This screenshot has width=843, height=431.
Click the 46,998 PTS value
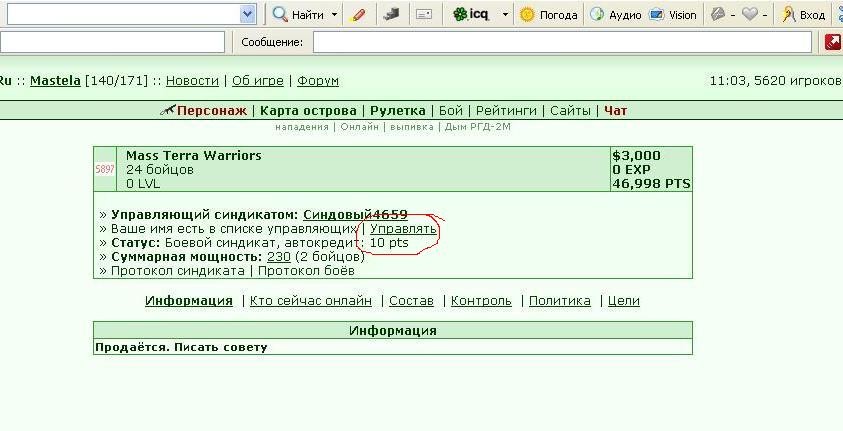[x=651, y=184]
